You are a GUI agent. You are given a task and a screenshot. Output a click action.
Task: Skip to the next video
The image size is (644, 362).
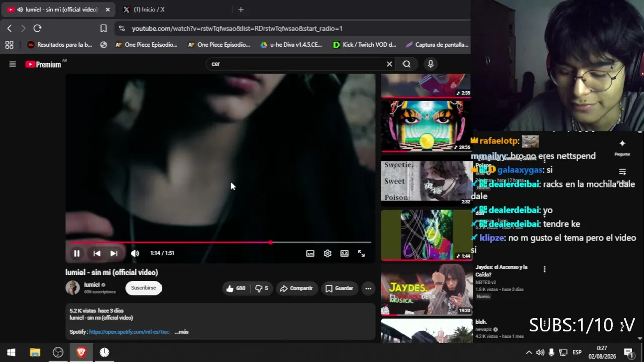tap(114, 254)
